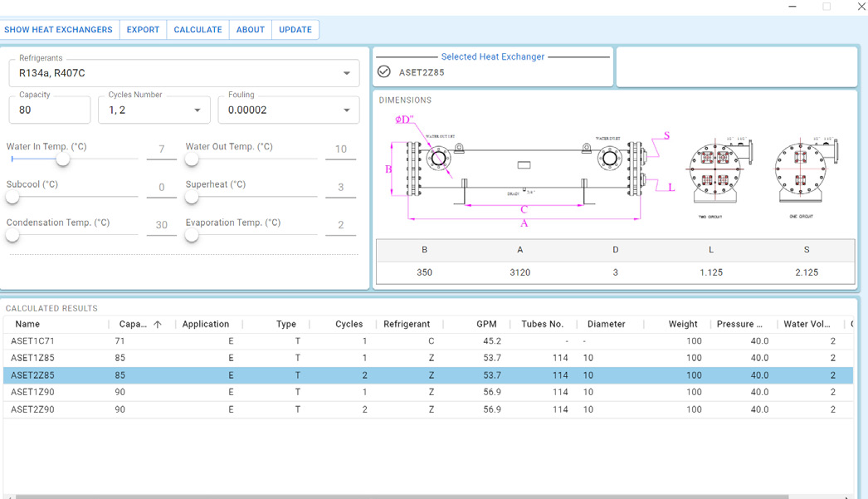Expand the Cycles Number dropdown
The width and height of the screenshot is (868, 499).
click(197, 110)
